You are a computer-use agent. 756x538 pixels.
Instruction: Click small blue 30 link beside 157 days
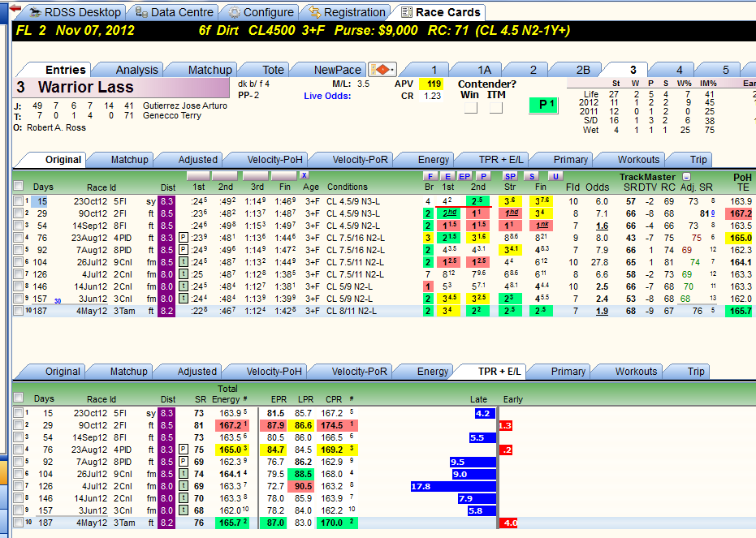pyautogui.click(x=58, y=301)
